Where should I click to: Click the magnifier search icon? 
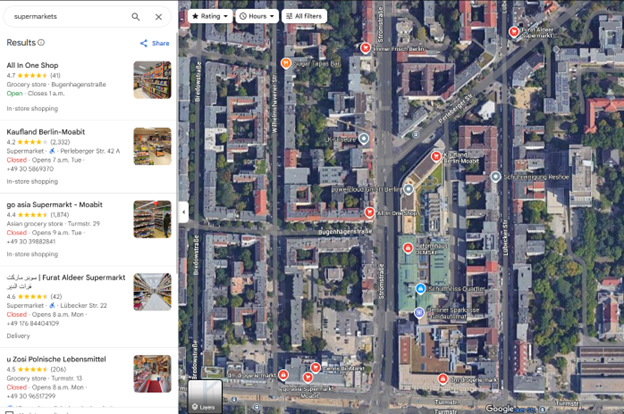coord(136,17)
